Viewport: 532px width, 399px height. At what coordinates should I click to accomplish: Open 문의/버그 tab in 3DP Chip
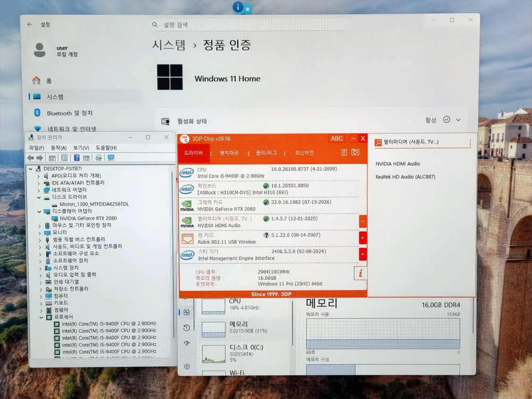tap(266, 153)
